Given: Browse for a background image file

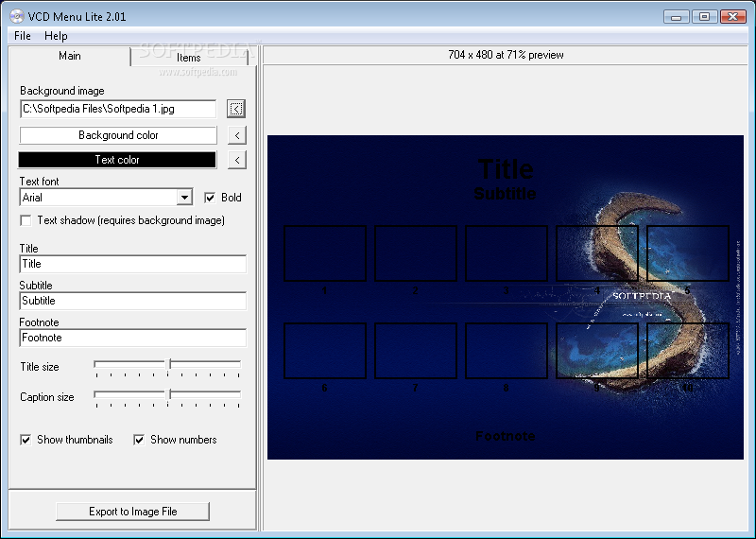Looking at the screenshot, I should [x=236, y=109].
